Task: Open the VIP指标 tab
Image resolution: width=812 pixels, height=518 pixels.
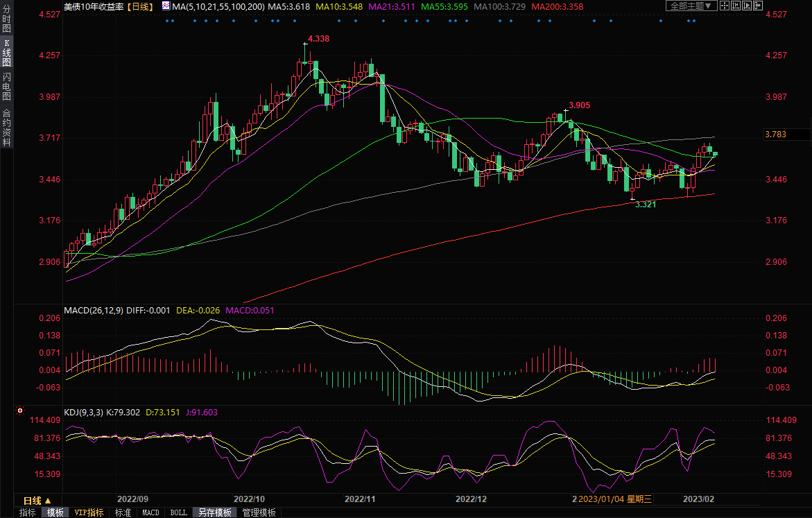Action: point(89,512)
